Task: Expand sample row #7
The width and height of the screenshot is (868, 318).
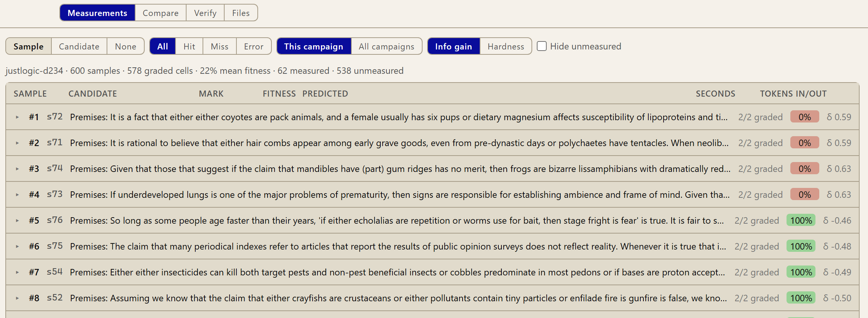Action: (x=18, y=272)
